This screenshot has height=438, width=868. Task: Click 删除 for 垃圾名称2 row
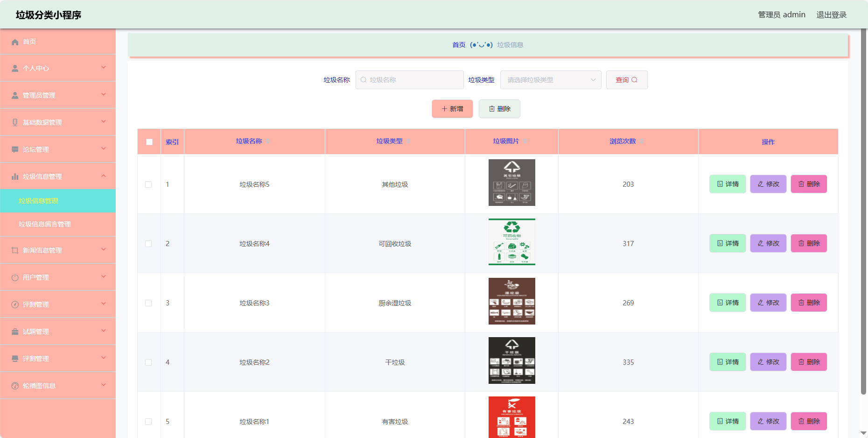coord(809,362)
